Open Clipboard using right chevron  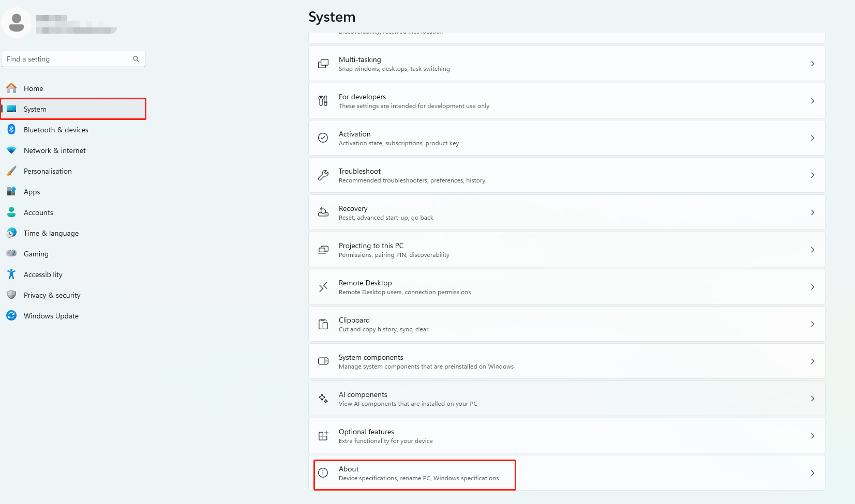(x=813, y=324)
